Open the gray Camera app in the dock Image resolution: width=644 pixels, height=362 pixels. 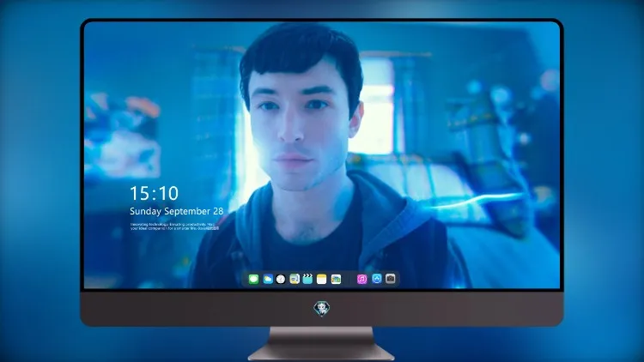391,279
